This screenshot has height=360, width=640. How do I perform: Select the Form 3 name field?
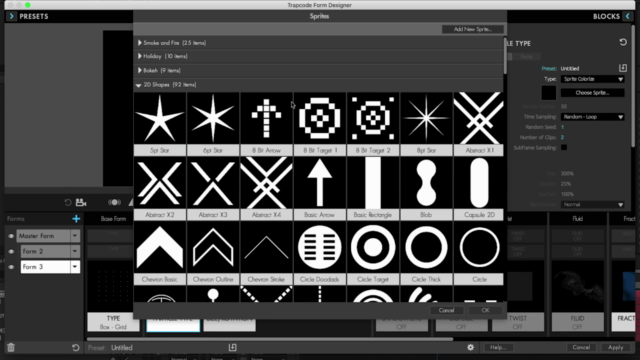(x=45, y=267)
